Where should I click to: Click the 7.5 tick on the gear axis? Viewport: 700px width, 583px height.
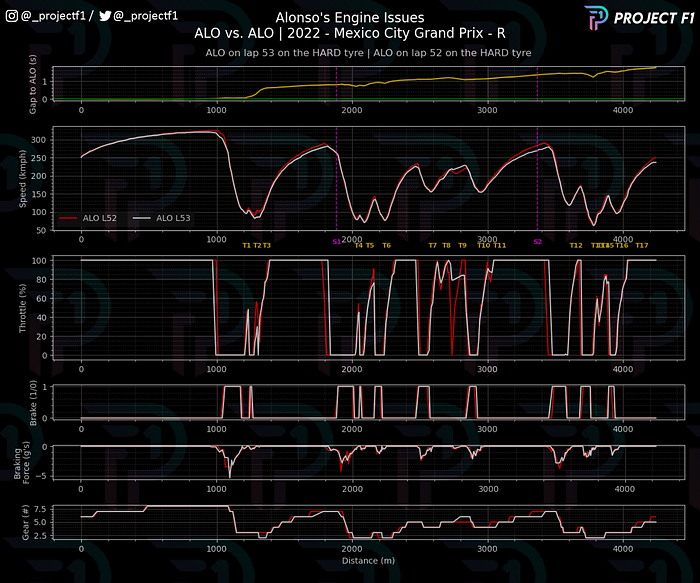pos(40,509)
